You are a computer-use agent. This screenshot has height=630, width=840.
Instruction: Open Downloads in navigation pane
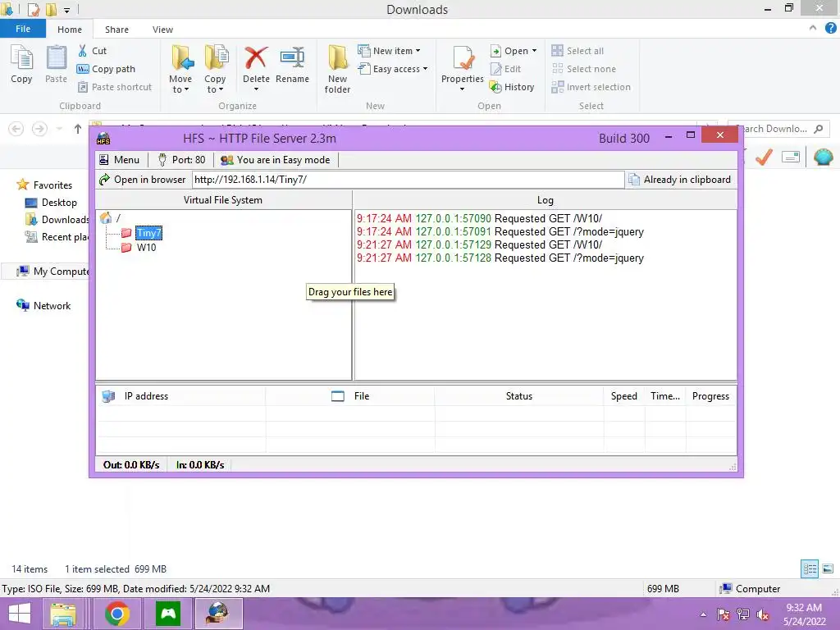point(57,220)
